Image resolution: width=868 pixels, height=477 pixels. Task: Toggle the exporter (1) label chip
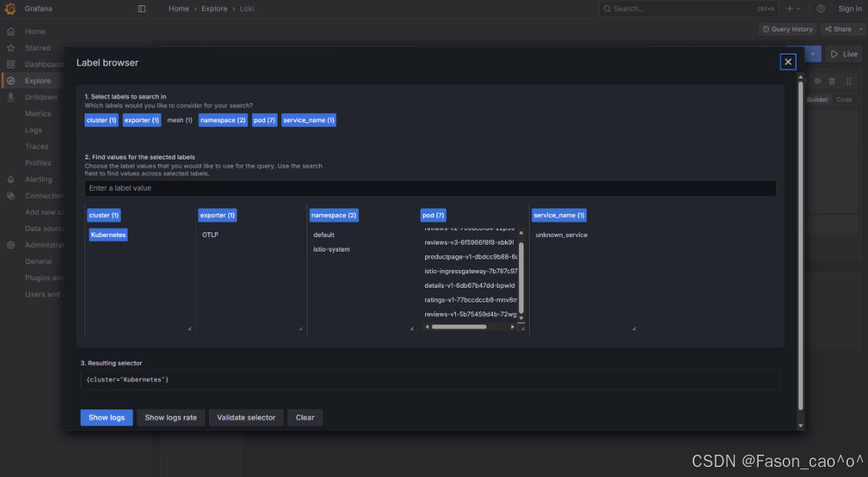(x=141, y=120)
